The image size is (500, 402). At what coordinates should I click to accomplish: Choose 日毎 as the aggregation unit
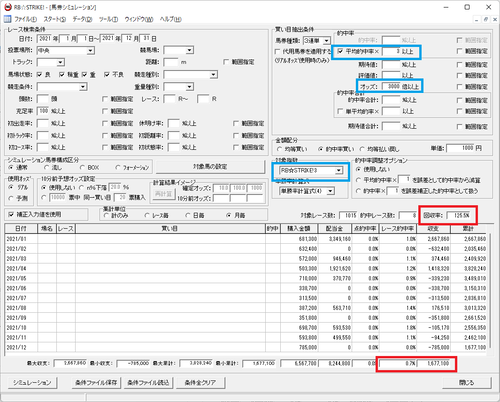pos(188,216)
